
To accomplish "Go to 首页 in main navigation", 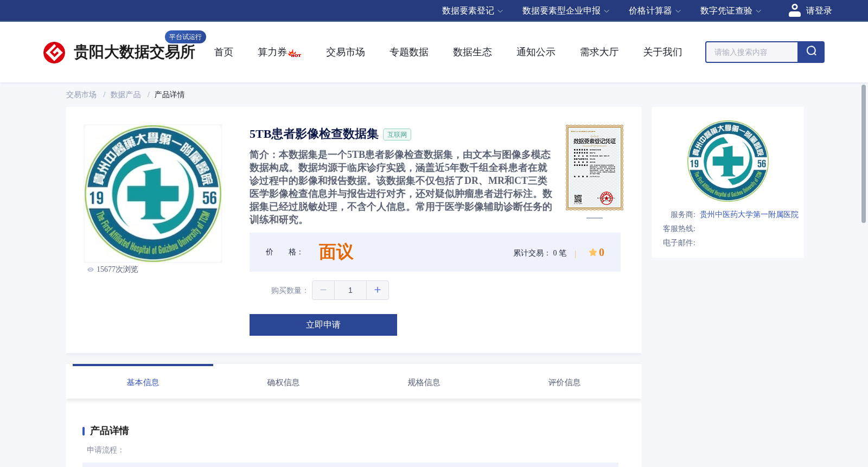I will [224, 52].
